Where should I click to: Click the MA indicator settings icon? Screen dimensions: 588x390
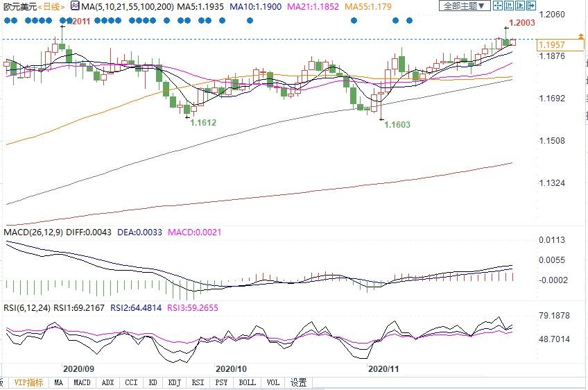tap(75, 6)
